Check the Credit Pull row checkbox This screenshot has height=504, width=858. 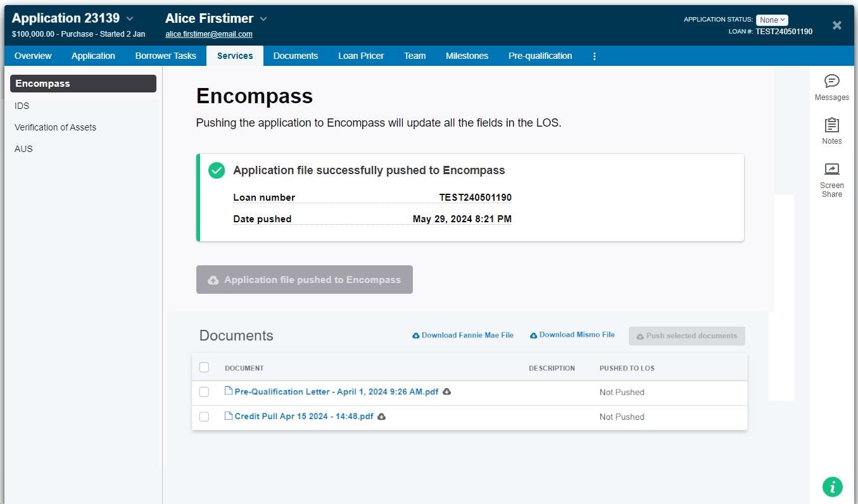[204, 417]
